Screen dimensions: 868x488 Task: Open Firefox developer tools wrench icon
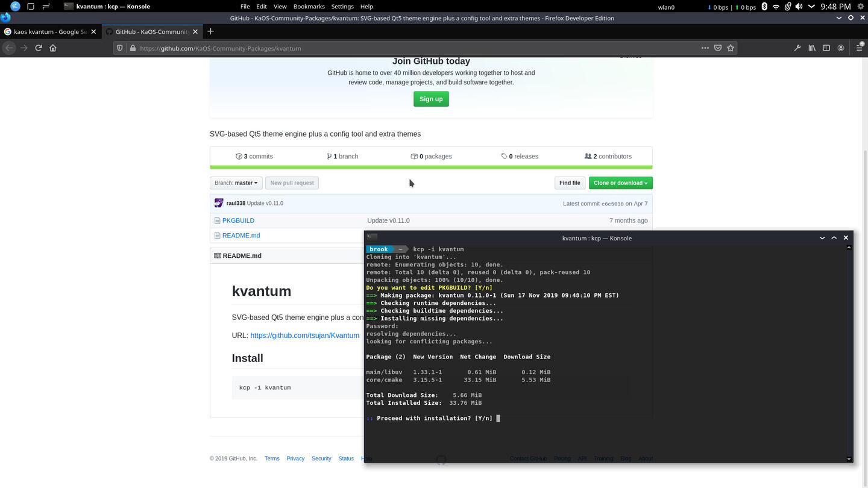coord(797,48)
